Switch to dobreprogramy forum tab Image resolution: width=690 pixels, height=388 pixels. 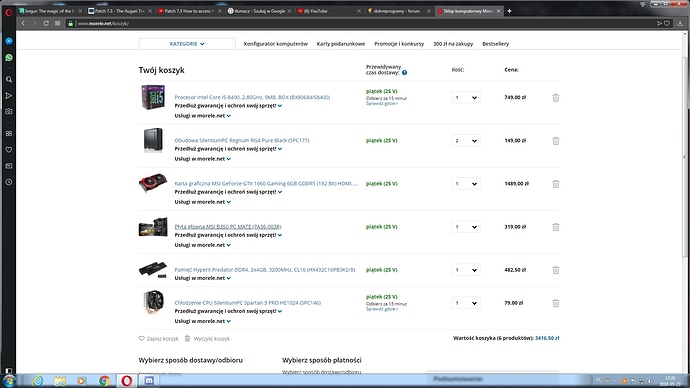tap(398, 11)
